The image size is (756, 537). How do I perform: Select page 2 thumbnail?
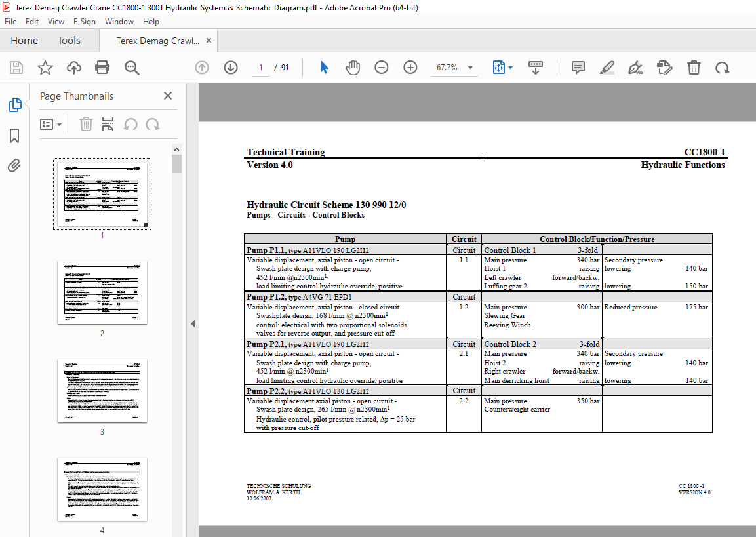click(102, 292)
